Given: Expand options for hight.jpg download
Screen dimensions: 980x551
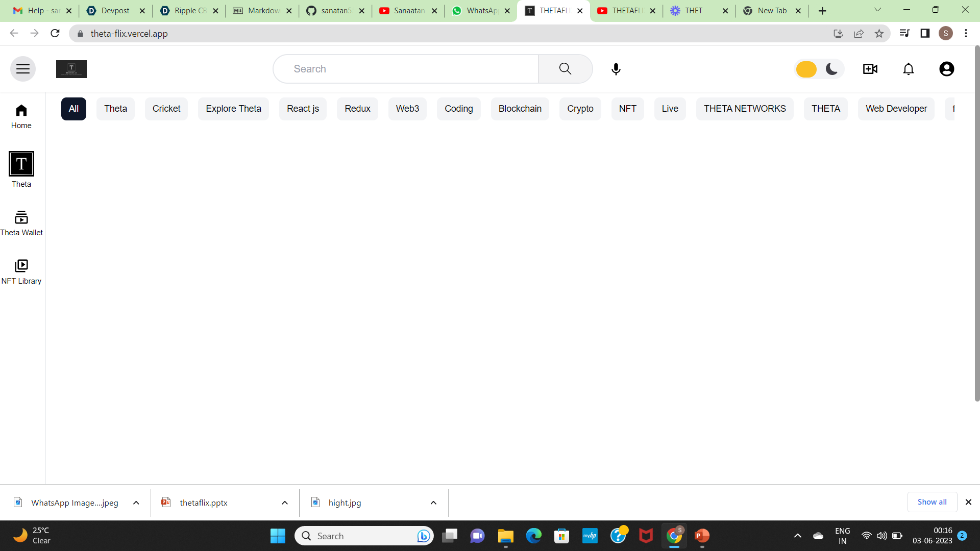Looking at the screenshot, I should [433, 503].
